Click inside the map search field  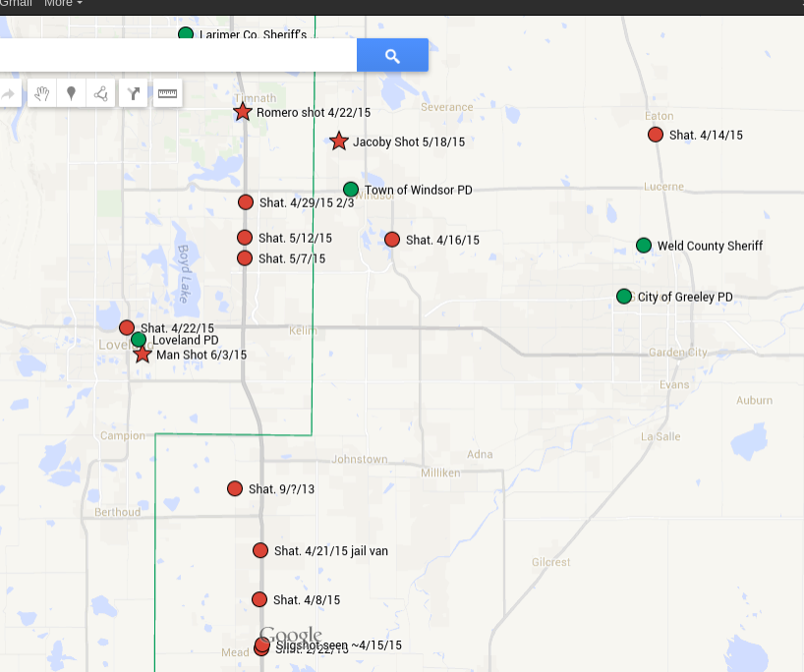pyautogui.click(x=177, y=56)
